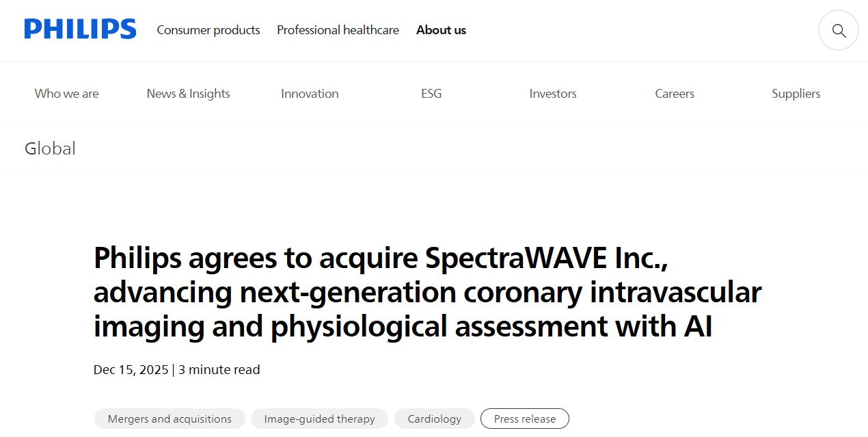
Task: Open the Professional healthcare menu
Action: [x=338, y=30]
